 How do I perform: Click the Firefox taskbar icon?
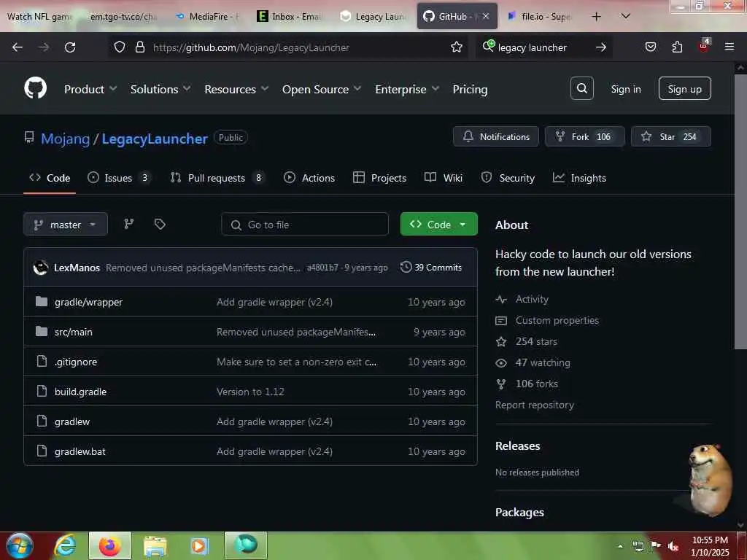(110, 546)
